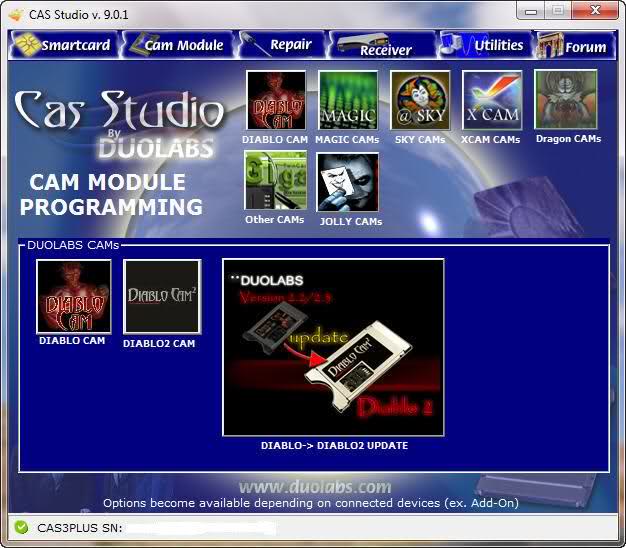Open the SKY CAMs icon

[419, 101]
